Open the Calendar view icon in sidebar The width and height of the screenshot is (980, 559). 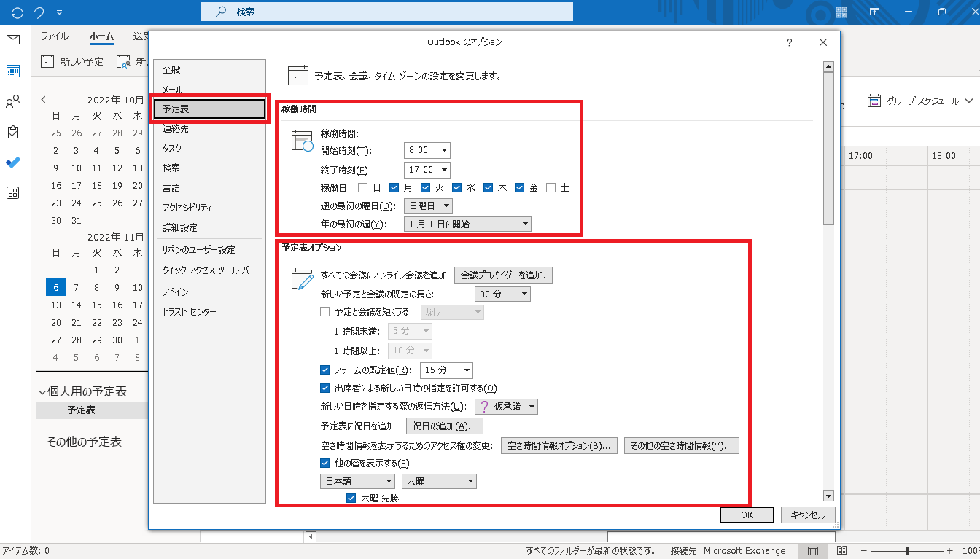click(13, 71)
